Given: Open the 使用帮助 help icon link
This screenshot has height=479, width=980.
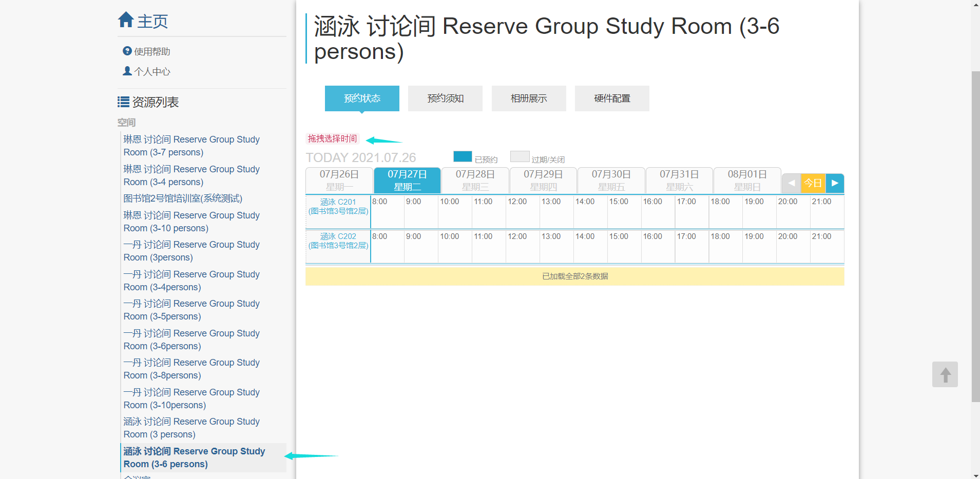Looking at the screenshot, I should coord(127,51).
